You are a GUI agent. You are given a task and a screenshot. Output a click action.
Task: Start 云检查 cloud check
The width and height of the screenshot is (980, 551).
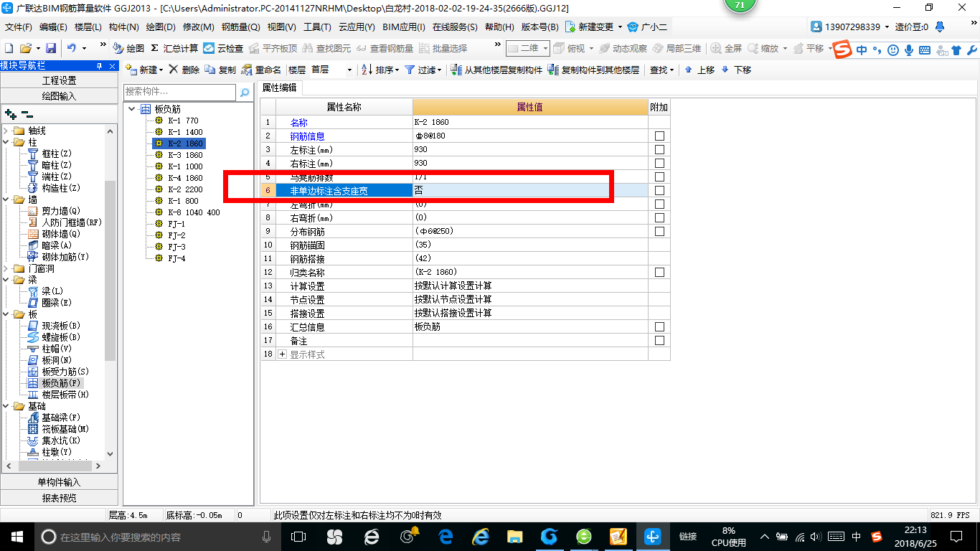point(223,48)
